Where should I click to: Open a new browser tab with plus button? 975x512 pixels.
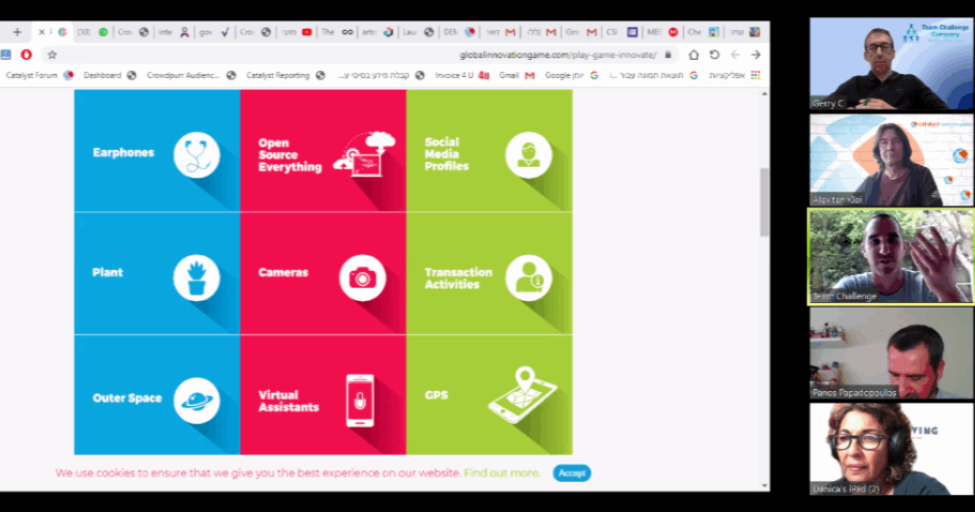pos(17,32)
